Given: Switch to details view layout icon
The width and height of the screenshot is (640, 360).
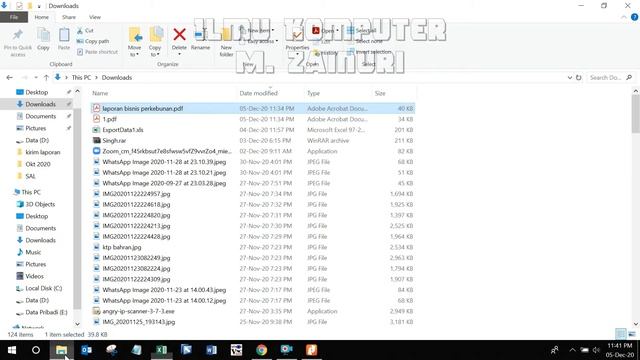Looking at the screenshot, I should [x=620, y=334].
